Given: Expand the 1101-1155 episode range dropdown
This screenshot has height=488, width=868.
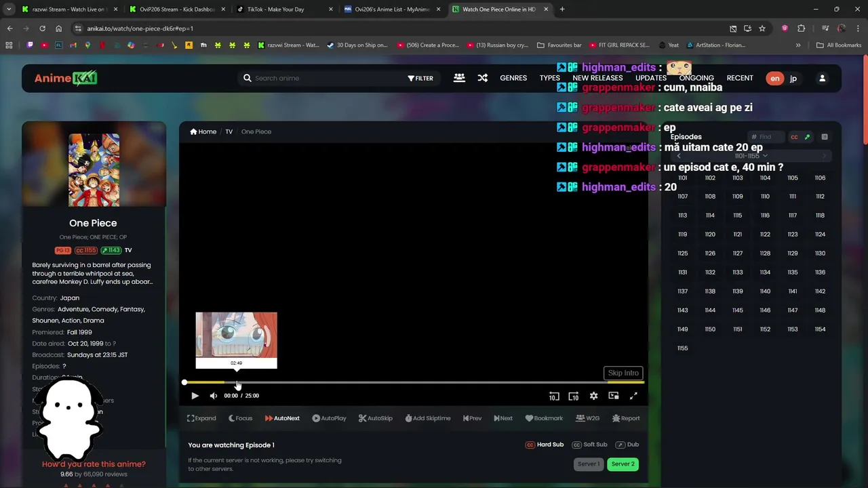Looking at the screenshot, I should pyautogui.click(x=751, y=156).
